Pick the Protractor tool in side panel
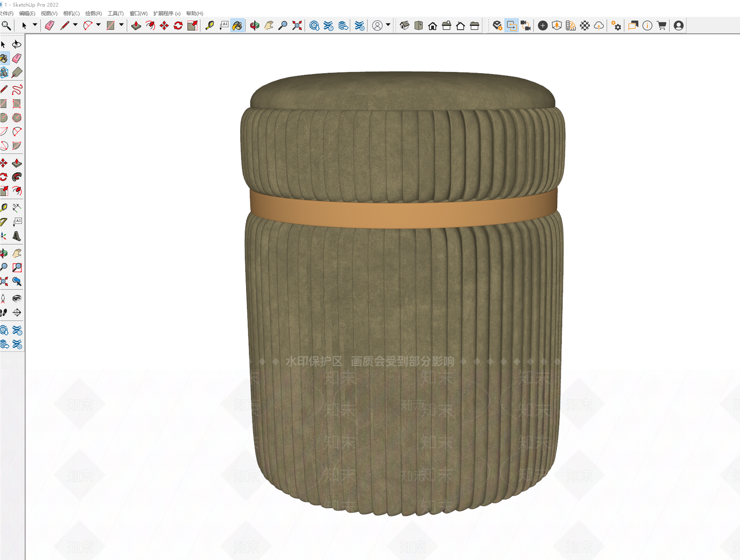Image resolution: width=740 pixels, height=560 pixels. tap(4, 222)
